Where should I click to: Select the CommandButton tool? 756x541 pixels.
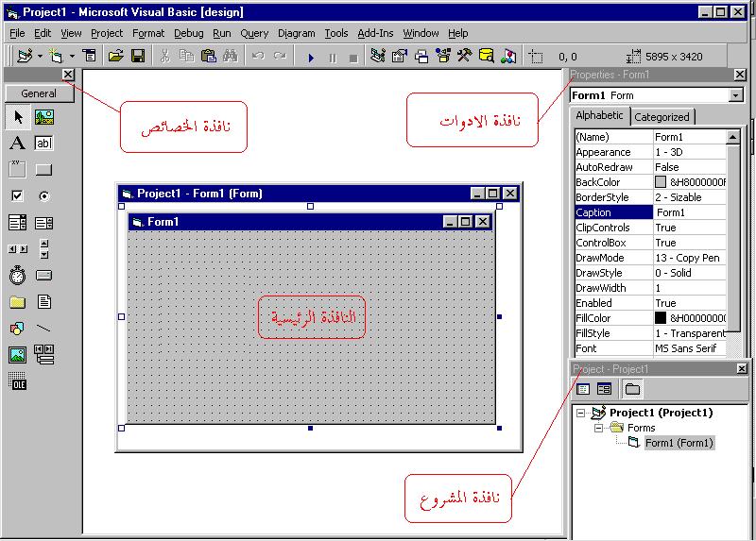click(43, 170)
